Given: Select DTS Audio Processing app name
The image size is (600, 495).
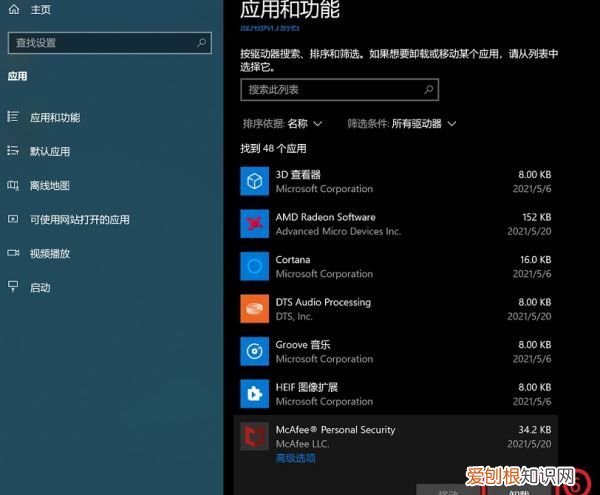Looking at the screenshot, I should (323, 302).
